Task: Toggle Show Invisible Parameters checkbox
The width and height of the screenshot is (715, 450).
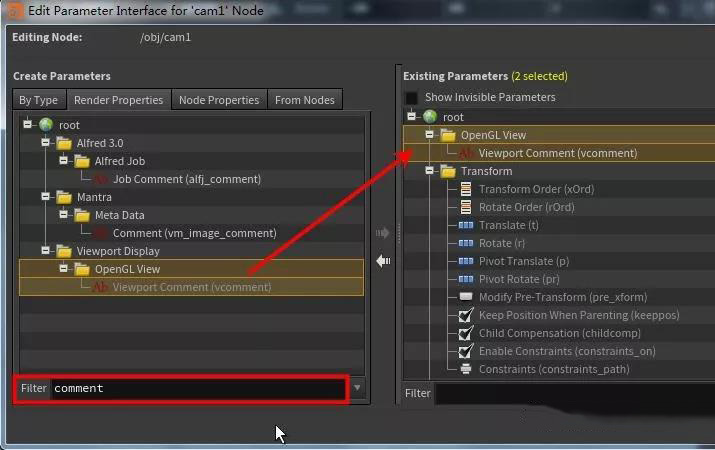Action: (411, 98)
